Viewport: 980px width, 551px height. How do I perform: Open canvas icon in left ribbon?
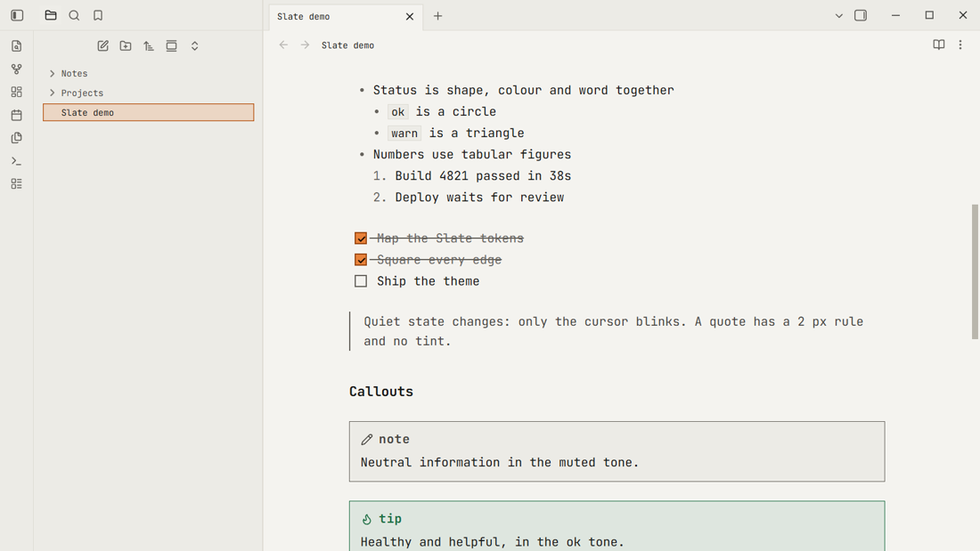tap(17, 92)
